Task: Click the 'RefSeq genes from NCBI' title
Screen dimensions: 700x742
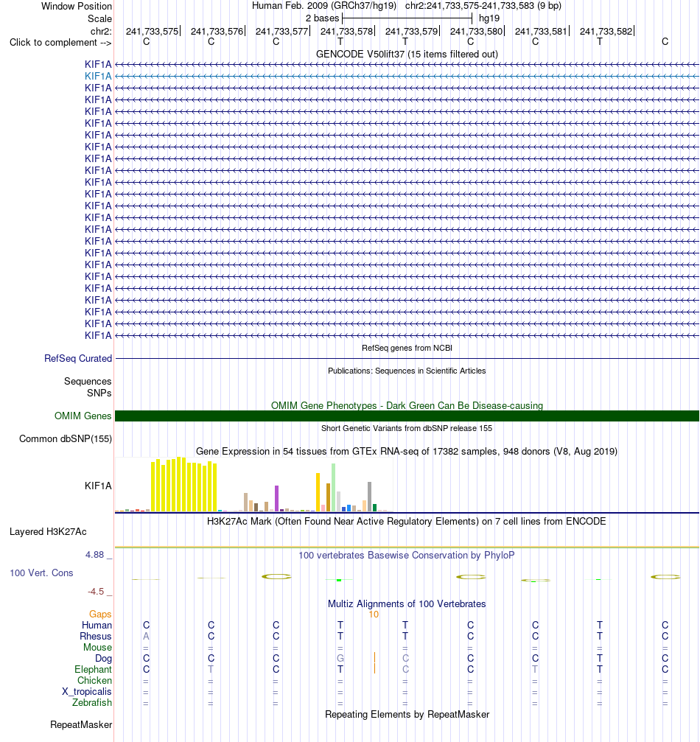Action: coord(407,348)
